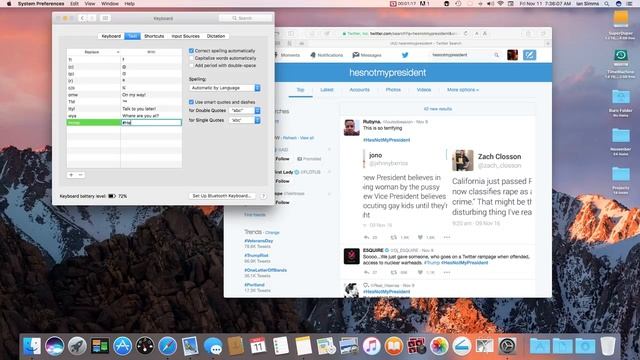Click Twitter search magnifier icon
640x360 pixels.
496,55
